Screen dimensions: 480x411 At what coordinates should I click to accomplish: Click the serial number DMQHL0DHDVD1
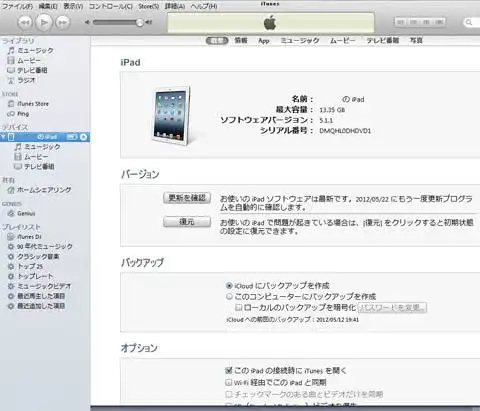click(345, 131)
